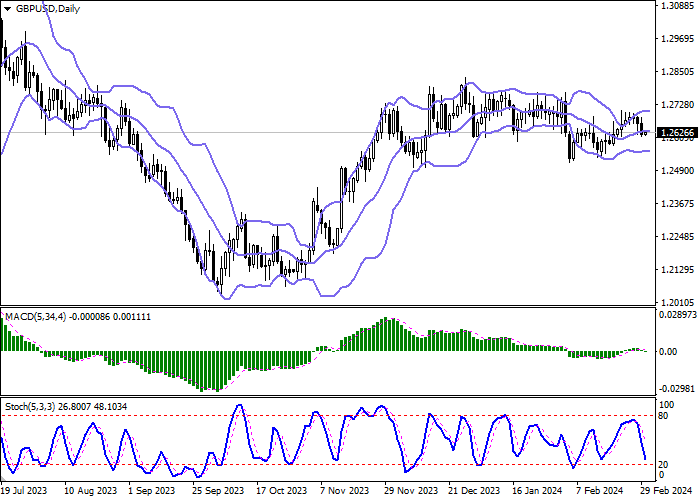Image resolution: width=700 pixels, height=500 pixels.
Task: Select the date label 29 Nov 2023
Action: 411,491
